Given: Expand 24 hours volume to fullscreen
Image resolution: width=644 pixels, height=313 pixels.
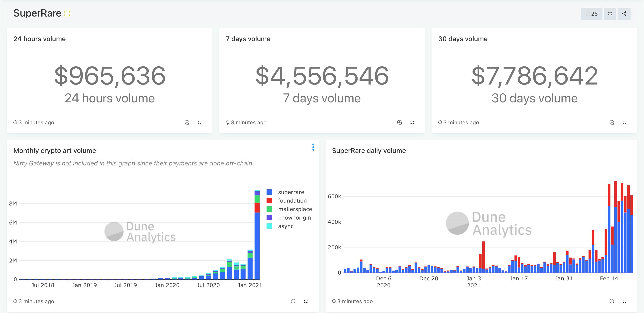Looking at the screenshot, I should 199,122.
